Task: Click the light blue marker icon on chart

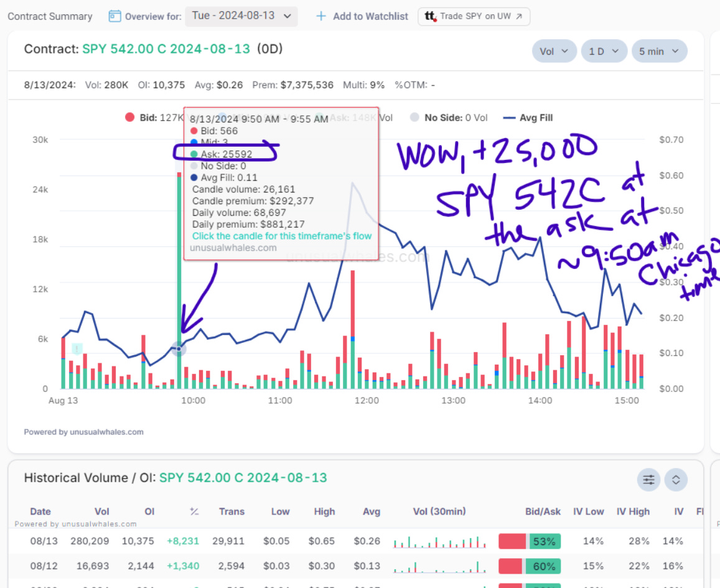Action: 77,349
